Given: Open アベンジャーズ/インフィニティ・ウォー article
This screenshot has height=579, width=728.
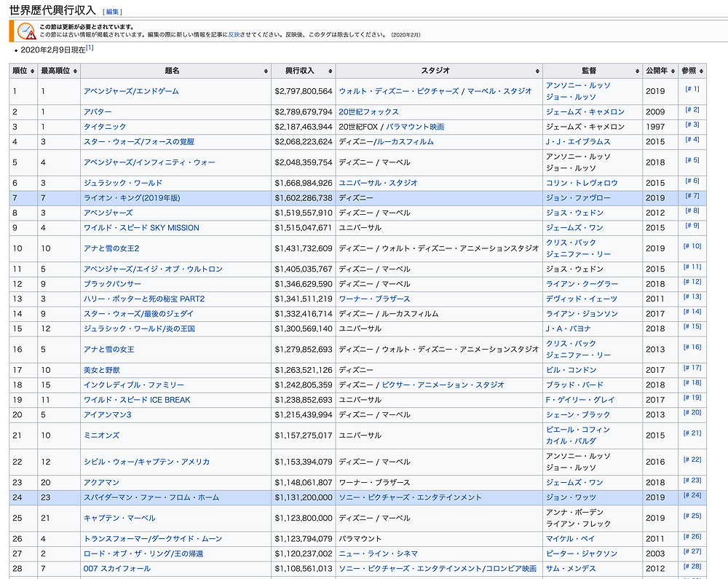Looking at the screenshot, I should coord(149,162).
